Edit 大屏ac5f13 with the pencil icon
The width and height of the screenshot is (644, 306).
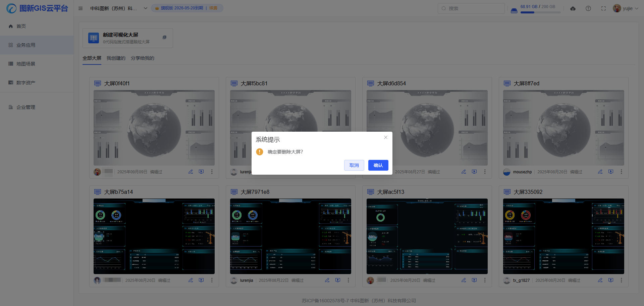(464, 280)
